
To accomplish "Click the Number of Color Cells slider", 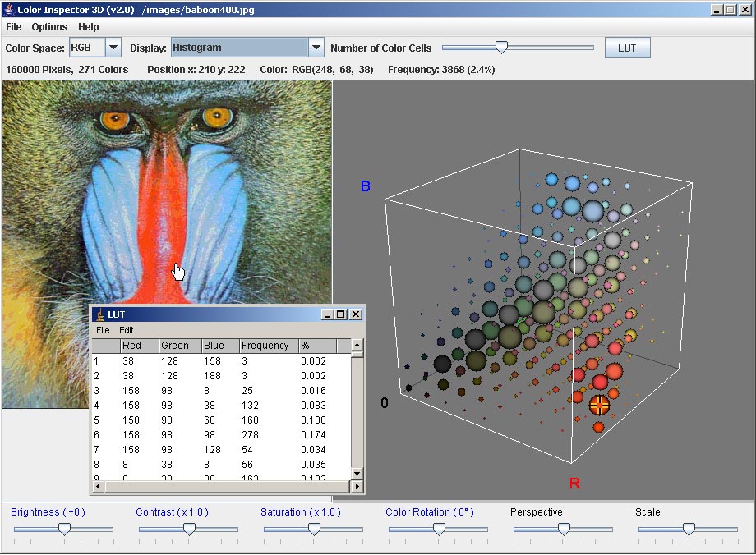I will [501, 48].
